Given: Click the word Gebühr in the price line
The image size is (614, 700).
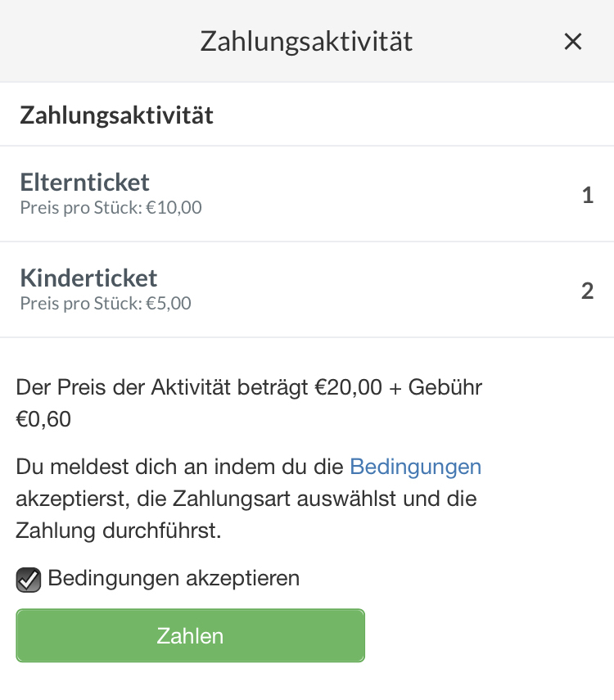Looking at the screenshot, I should 447,387.
